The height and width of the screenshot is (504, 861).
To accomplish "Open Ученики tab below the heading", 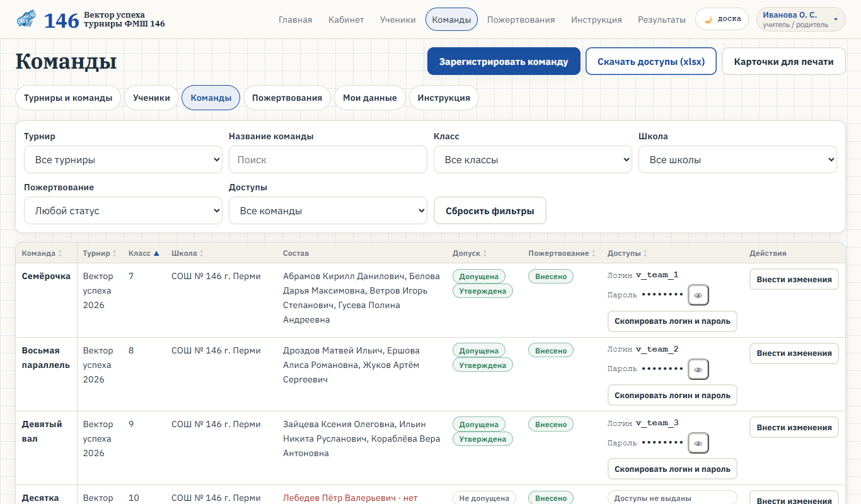I will [x=151, y=98].
